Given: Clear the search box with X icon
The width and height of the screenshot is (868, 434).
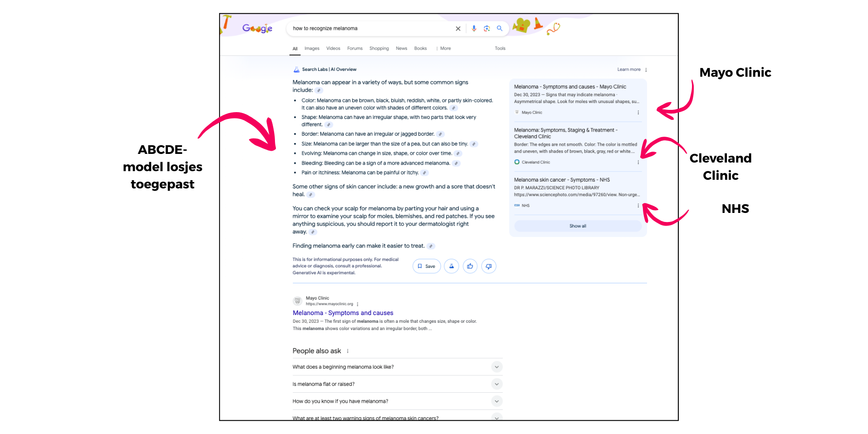Looking at the screenshot, I should tap(458, 29).
